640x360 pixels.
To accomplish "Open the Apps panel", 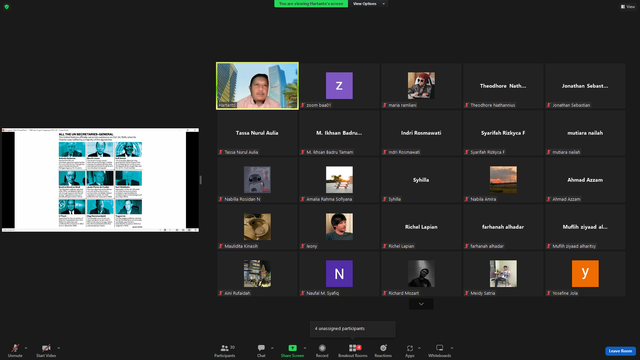I will point(409,350).
